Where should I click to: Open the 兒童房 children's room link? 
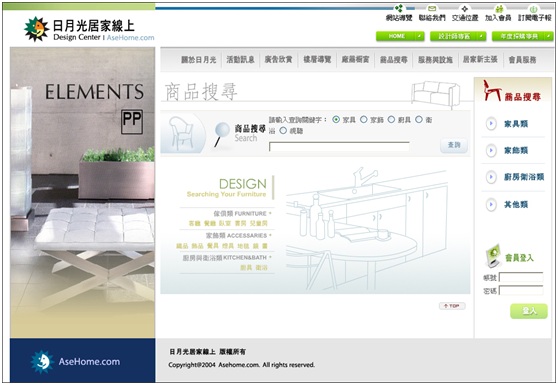258,224
